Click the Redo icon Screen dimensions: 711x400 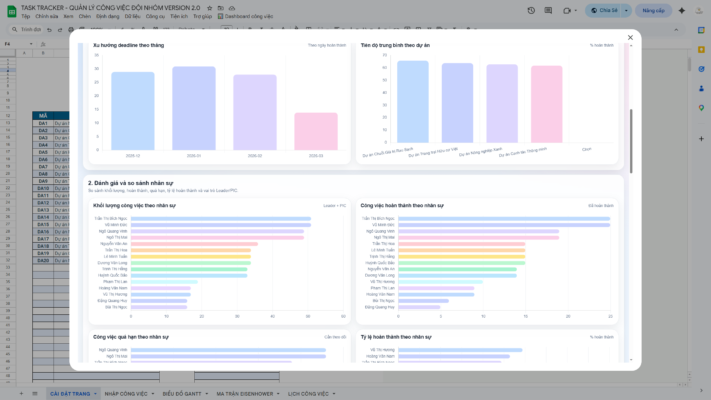tap(60, 29)
